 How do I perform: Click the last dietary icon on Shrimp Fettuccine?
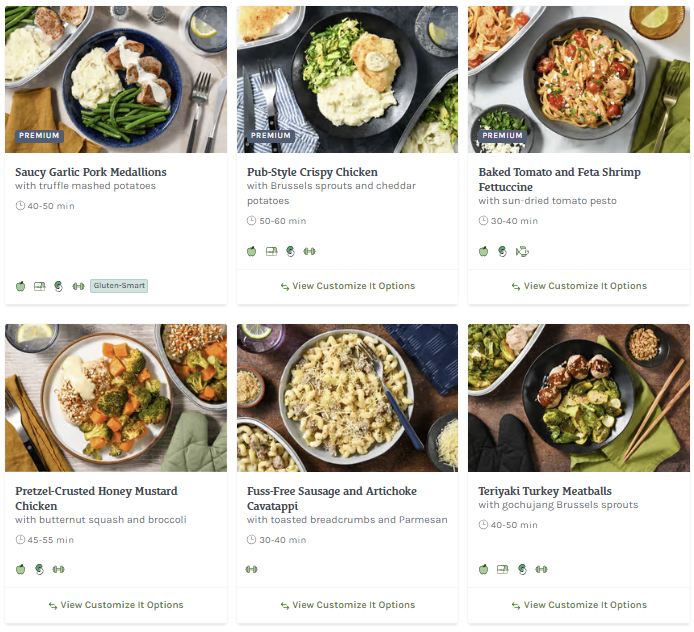point(522,251)
